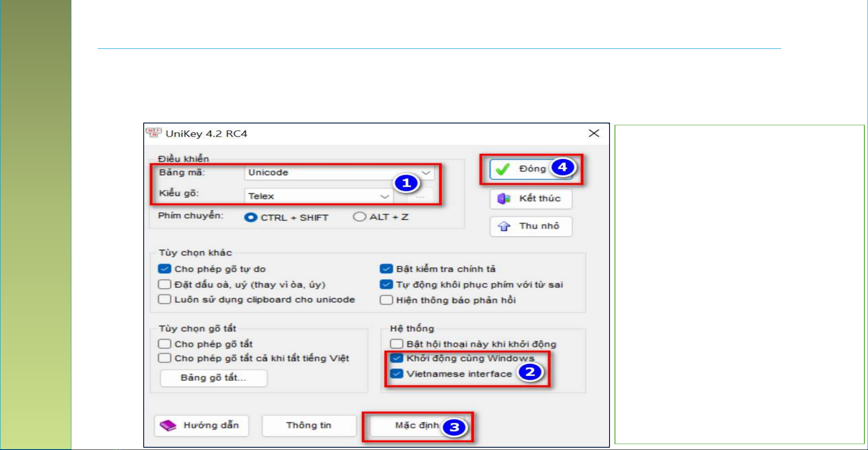Click the Kiểu gõ: label text
The width and height of the screenshot is (868, 450).
[179, 194]
